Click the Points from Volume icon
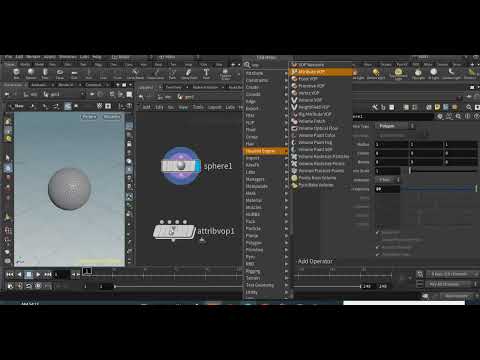The width and height of the screenshot is (480, 360). pos(294,178)
